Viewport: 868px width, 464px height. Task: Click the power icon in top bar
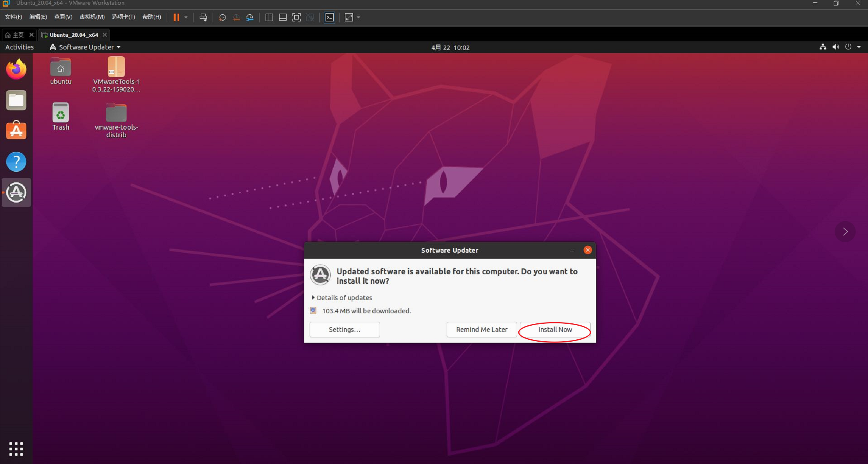pyautogui.click(x=848, y=47)
